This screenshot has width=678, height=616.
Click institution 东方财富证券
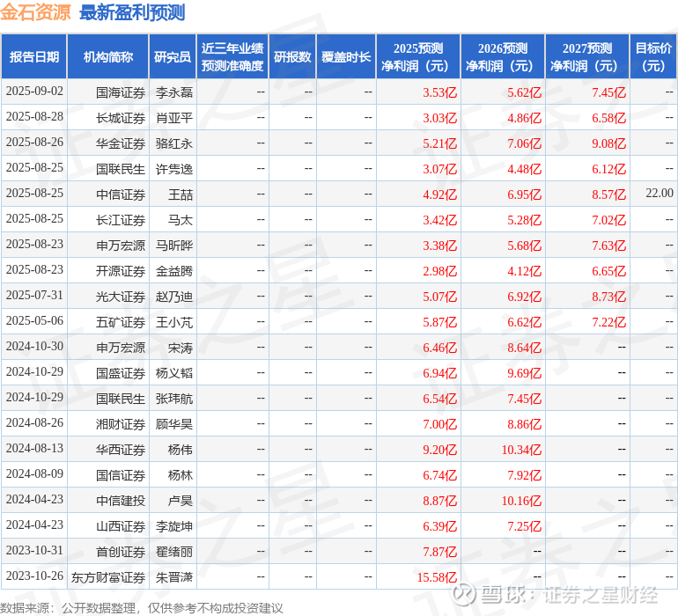[108, 577]
